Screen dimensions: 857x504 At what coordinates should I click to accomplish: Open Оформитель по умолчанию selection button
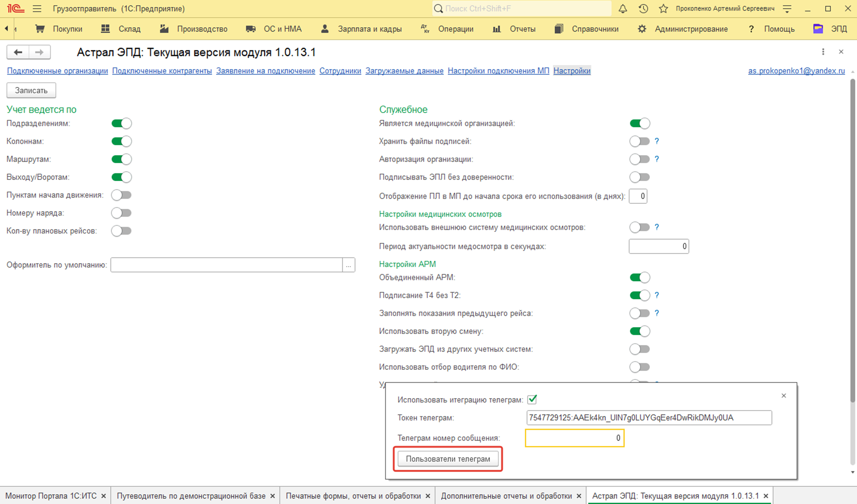point(349,265)
